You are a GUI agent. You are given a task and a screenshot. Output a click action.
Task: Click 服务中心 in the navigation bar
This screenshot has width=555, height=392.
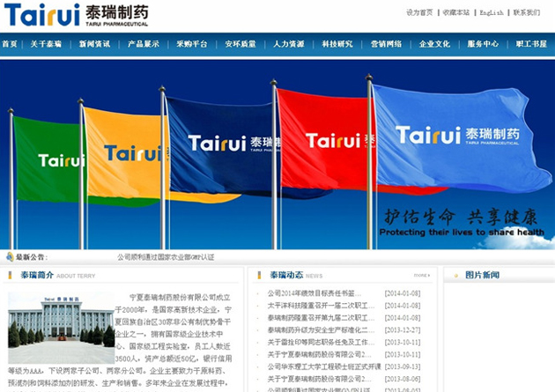tap(483, 44)
